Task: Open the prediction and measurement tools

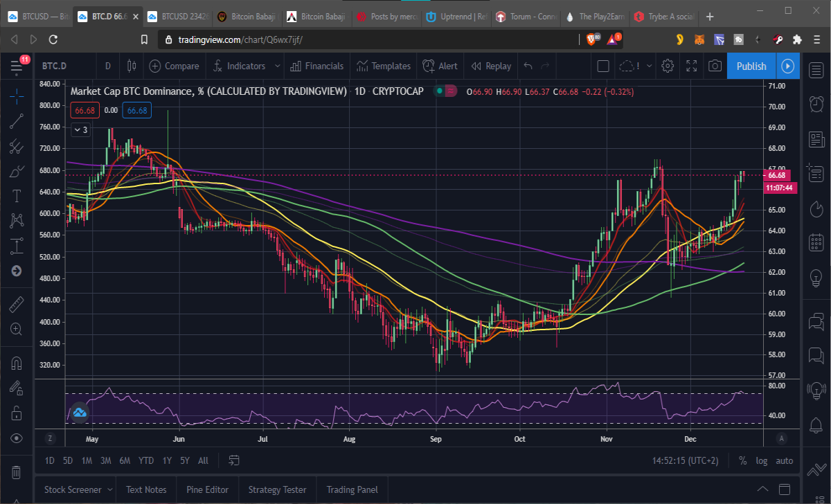Action: pyautogui.click(x=17, y=246)
